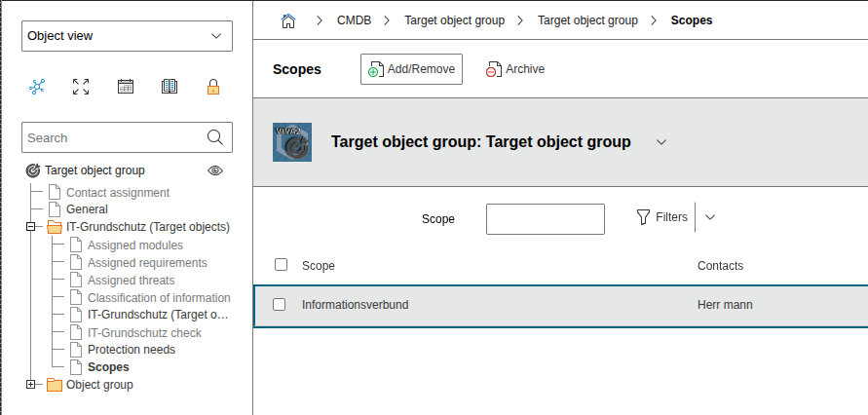This screenshot has height=415, width=868.
Task: Click the first Target object group breadcrumb
Action: pyautogui.click(x=455, y=20)
